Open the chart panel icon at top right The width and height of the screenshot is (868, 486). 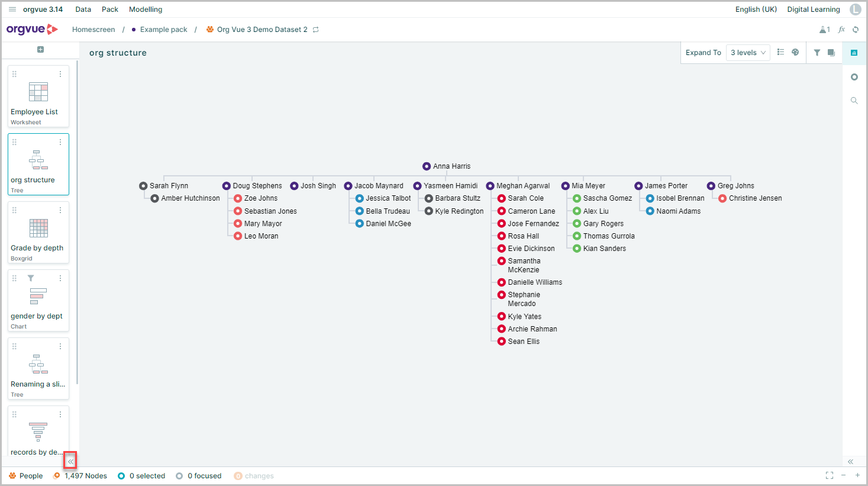[x=854, y=53]
